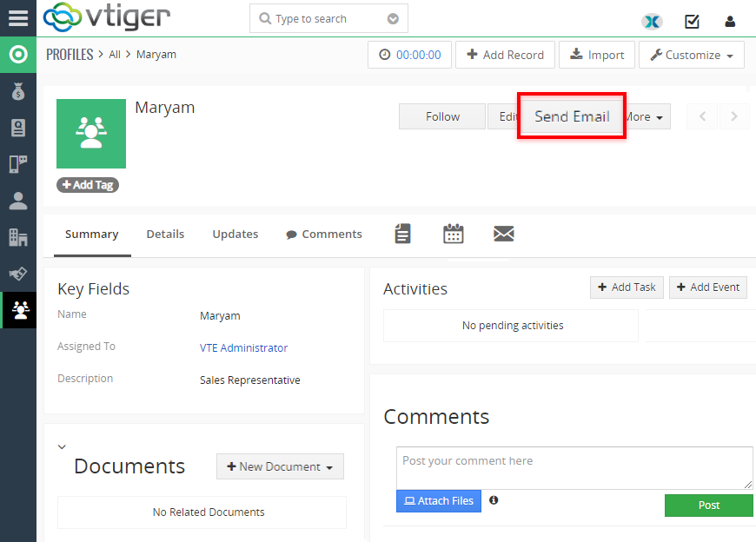Open the New Document dropdown
756x542 pixels.
point(280,466)
